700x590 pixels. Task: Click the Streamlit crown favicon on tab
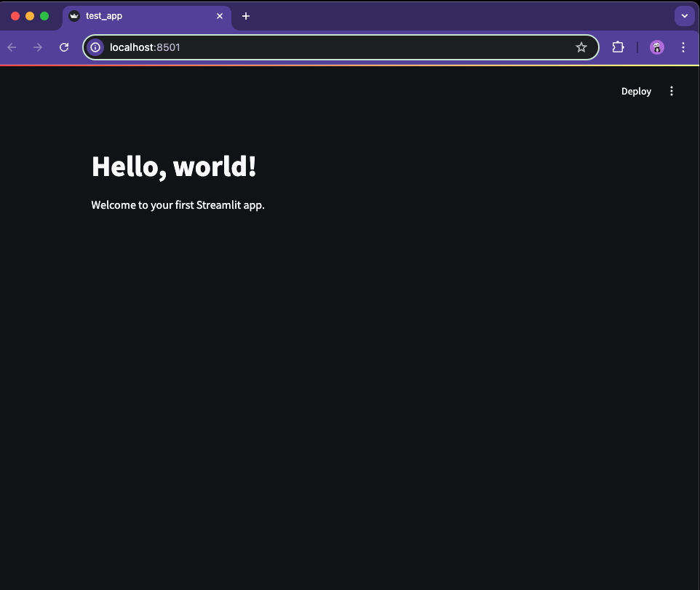tap(74, 16)
